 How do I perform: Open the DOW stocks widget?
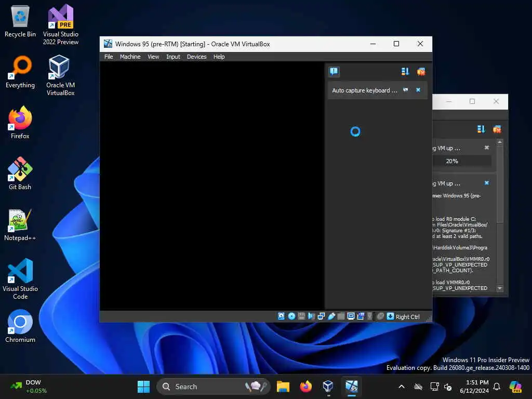click(x=29, y=387)
